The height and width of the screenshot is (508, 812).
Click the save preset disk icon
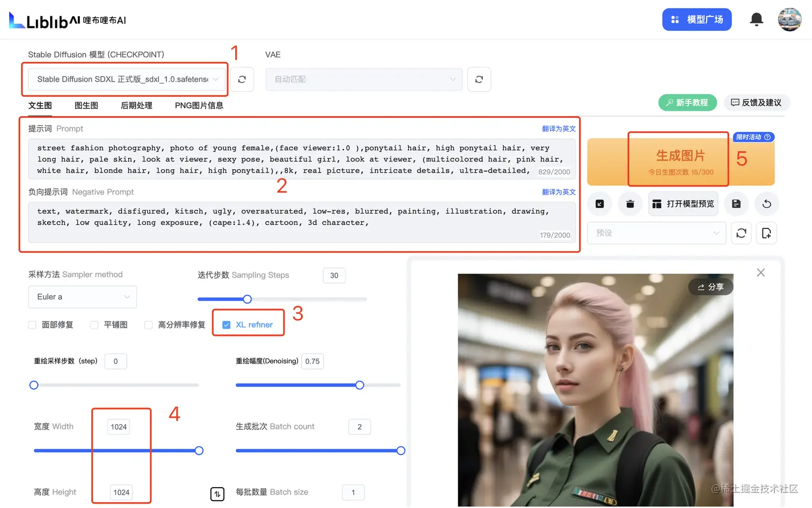736,204
